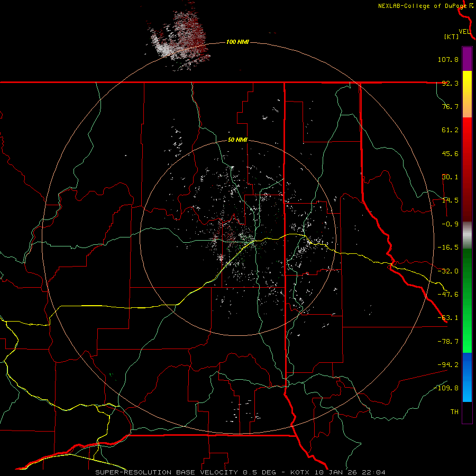
Task: Click the 76.7 legend value
Action: point(450,106)
